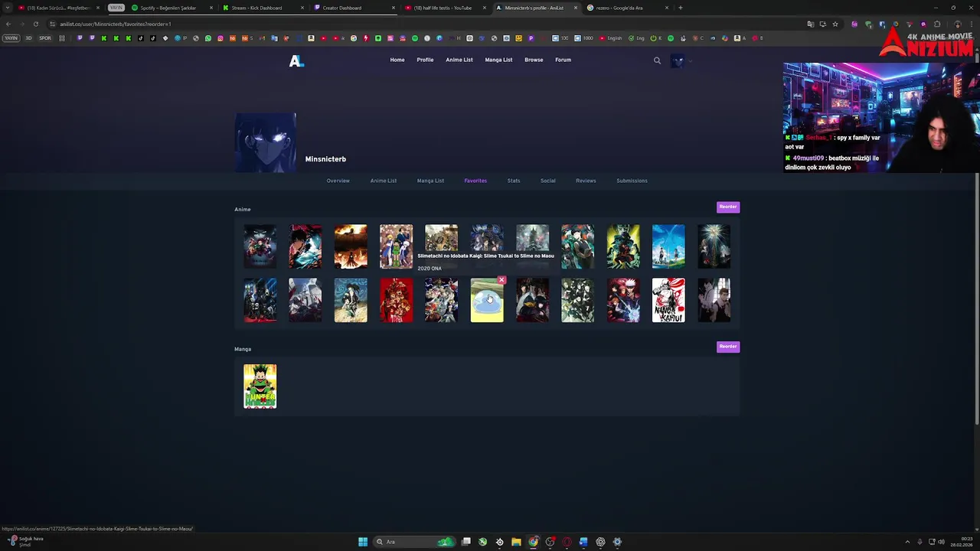The height and width of the screenshot is (551, 980).
Task: Open Manga List in AniList top navigation
Action: coord(498,60)
